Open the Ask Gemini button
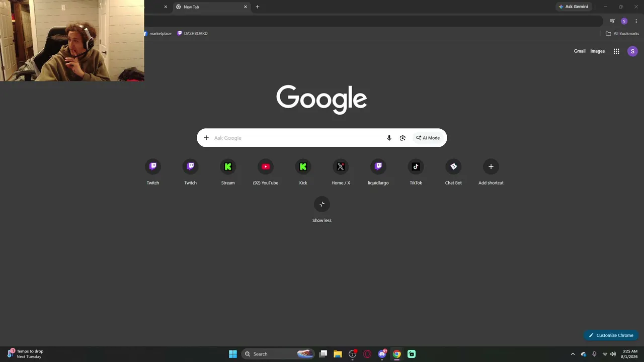Image resolution: width=644 pixels, height=362 pixels. (x=573, y=7)
